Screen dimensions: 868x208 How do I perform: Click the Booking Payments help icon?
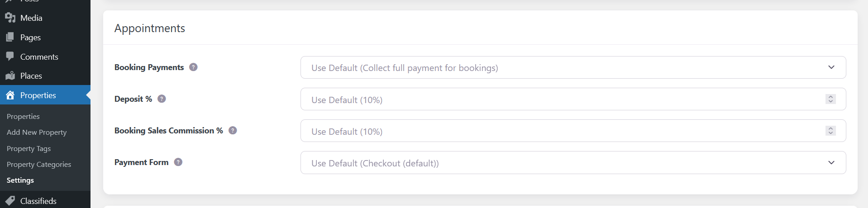pyautogui.click(x=193, y=67)
